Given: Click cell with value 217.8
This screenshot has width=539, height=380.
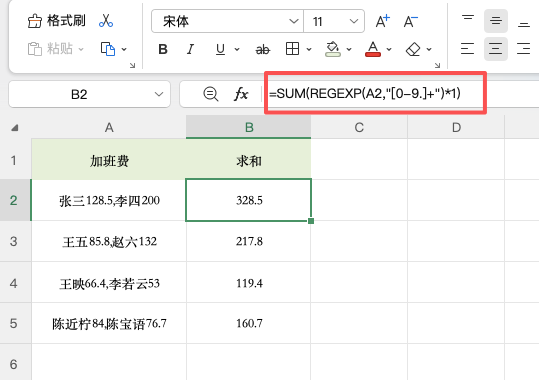Looking at the screenshot, I should (x=249, y=241).
